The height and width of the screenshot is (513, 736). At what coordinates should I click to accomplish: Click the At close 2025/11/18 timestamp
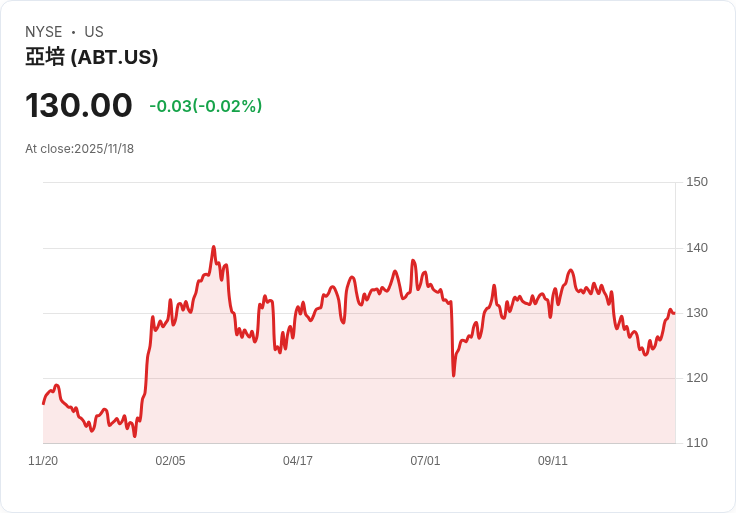click(80, 149)
